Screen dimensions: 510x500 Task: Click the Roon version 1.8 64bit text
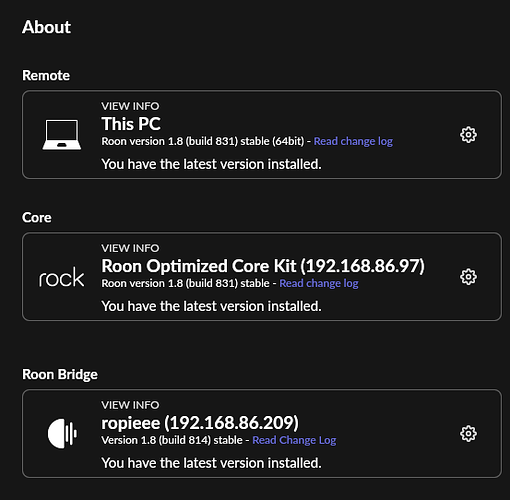tap(203, 141)
